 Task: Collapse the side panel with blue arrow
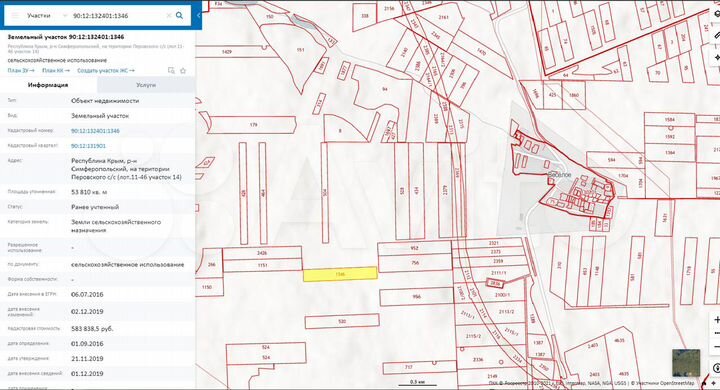(x=198, y=15)
